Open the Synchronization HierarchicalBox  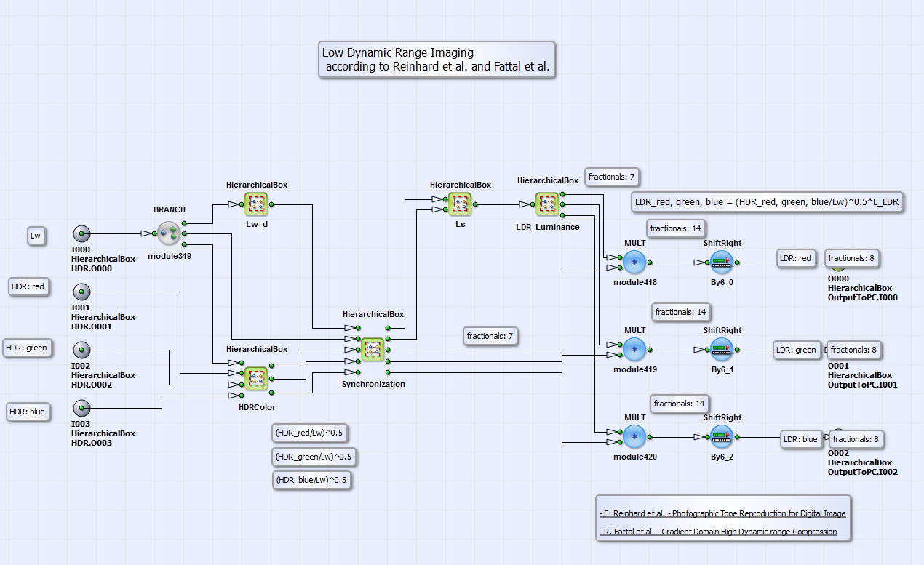click(x=373, y=350)
